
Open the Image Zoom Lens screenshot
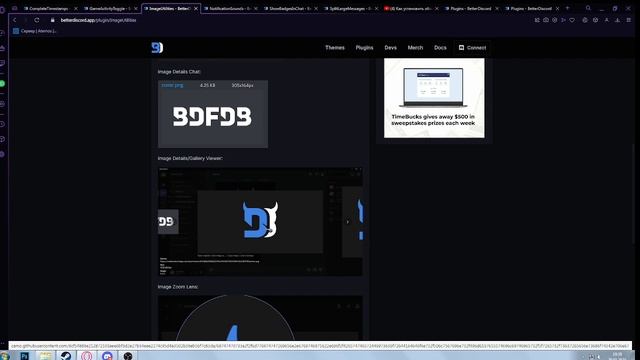260,318
